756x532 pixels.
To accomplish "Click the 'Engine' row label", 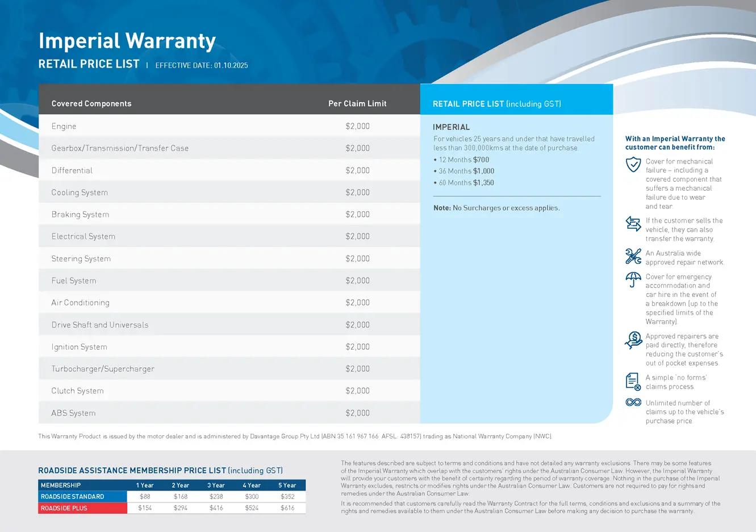I will point(64,126).
